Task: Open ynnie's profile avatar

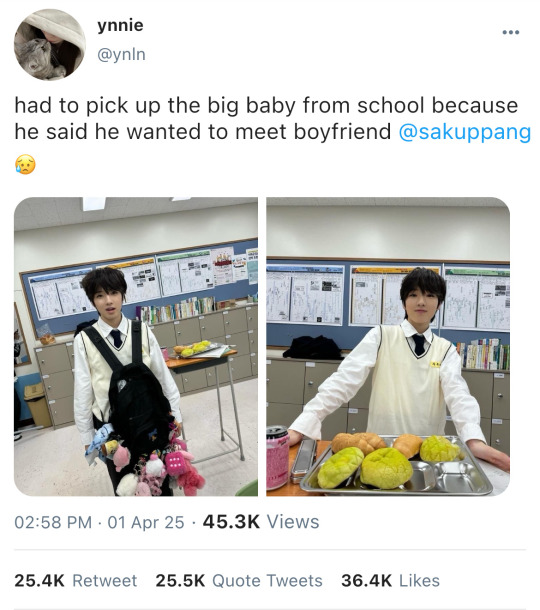Action: (49, 44)
